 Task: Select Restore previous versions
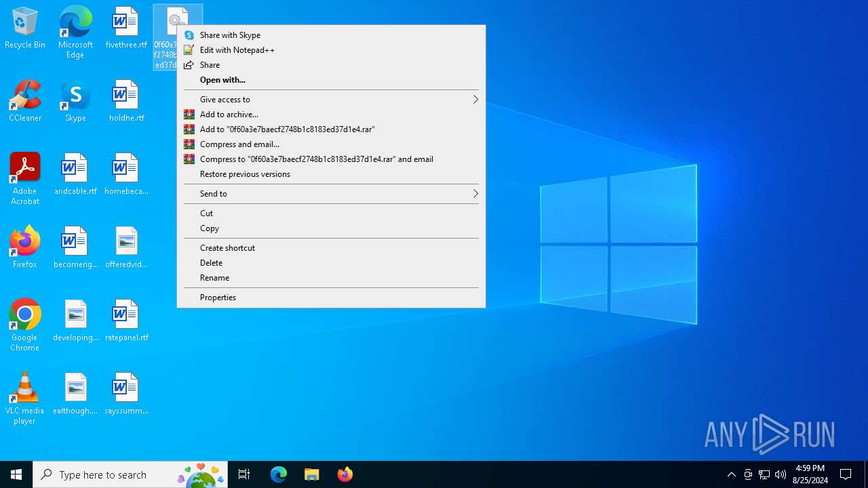click(x=331, y=174)
